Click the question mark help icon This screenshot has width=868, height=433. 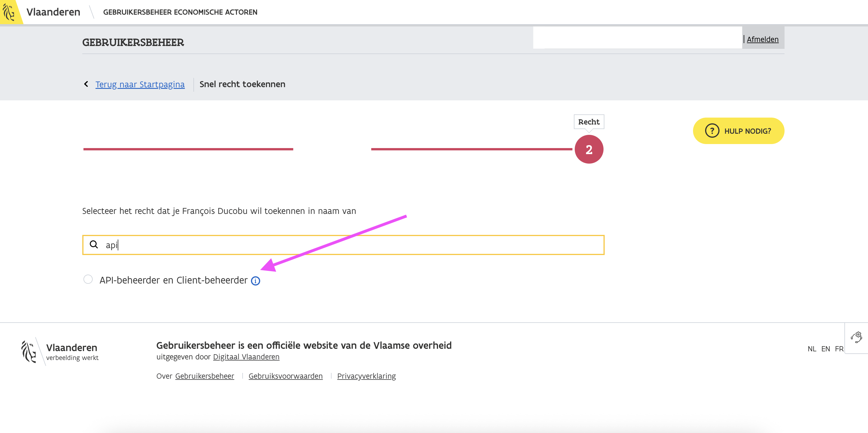(712, 131)
